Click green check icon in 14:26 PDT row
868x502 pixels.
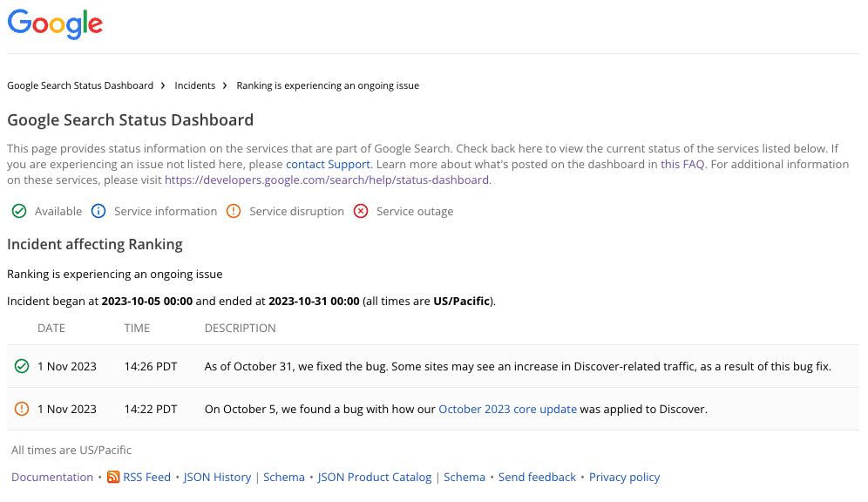[22, 366]
